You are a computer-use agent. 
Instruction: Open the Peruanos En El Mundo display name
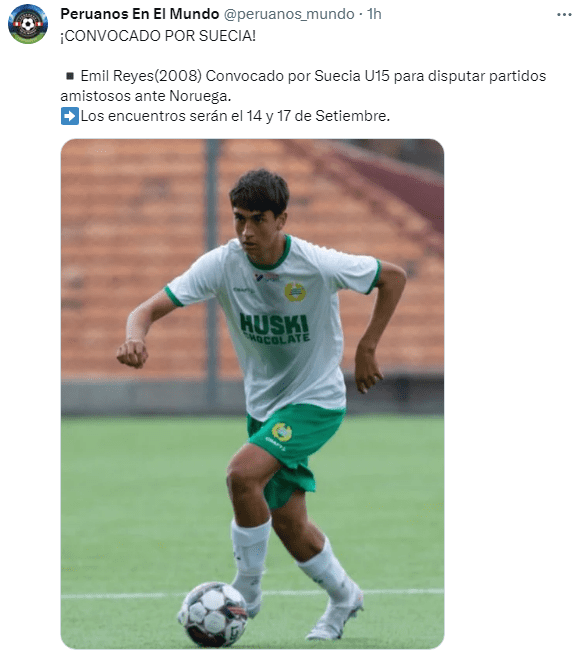click(x=140, y=14)
